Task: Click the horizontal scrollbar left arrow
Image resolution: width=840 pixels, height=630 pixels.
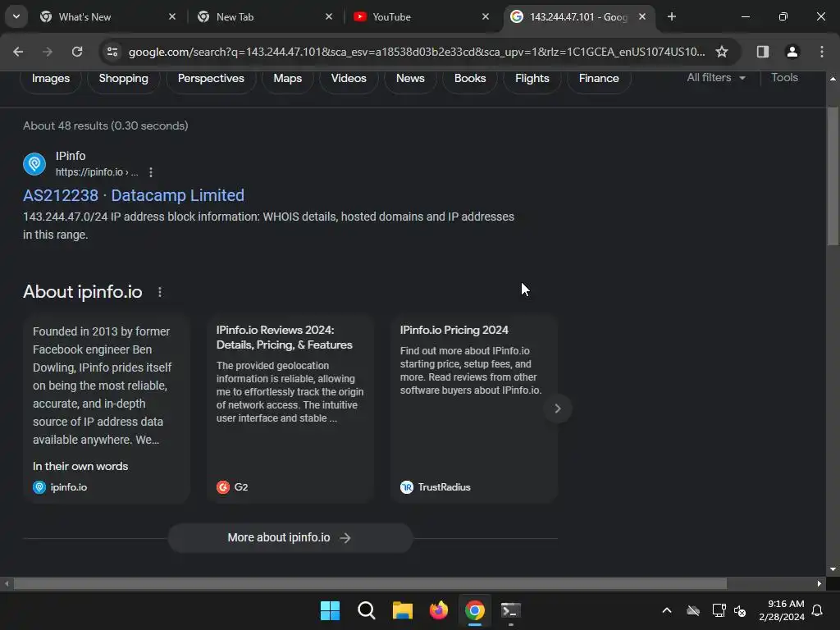Action: tap(7, 583)
